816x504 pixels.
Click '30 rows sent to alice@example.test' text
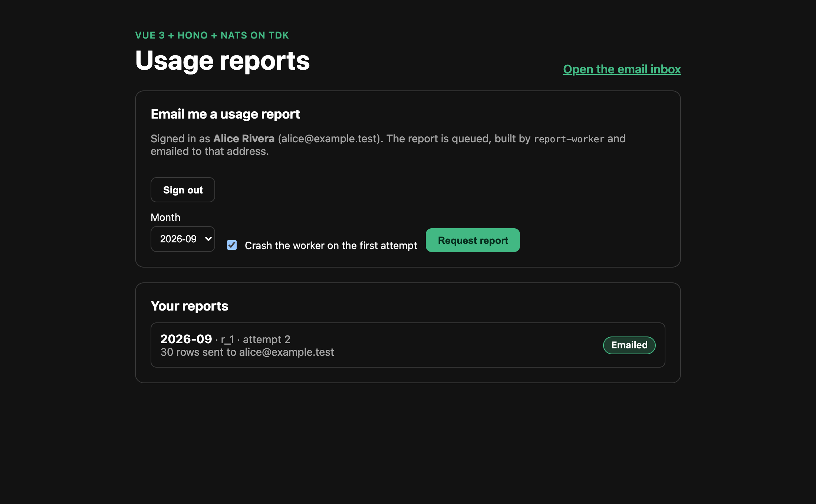[247, 352]
